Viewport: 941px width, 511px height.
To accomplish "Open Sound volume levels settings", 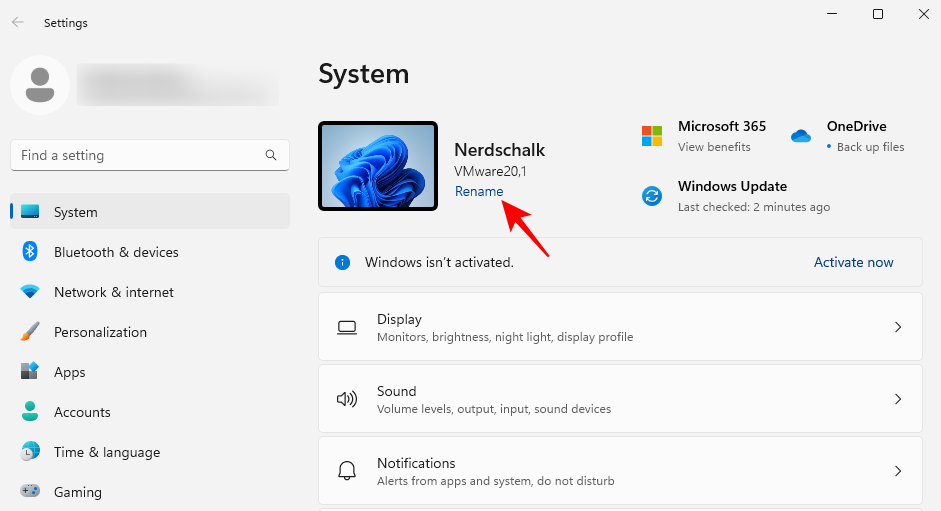I will coord(620,399).
